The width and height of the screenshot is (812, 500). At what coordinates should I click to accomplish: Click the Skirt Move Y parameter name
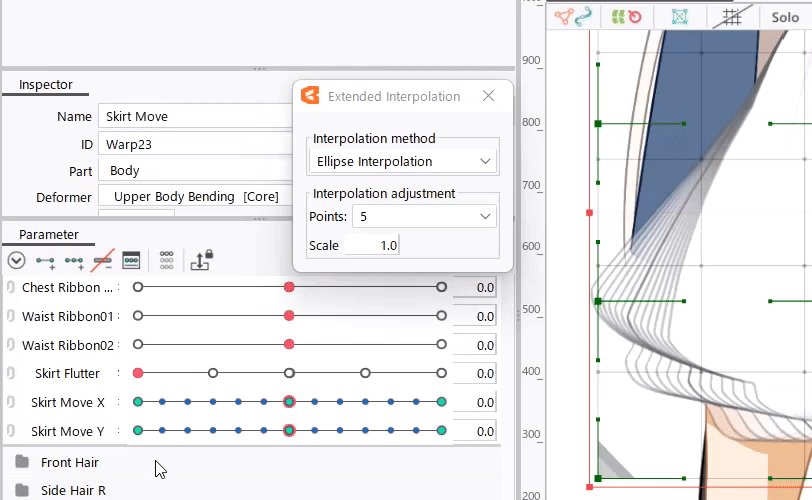(x=68, y=432)
